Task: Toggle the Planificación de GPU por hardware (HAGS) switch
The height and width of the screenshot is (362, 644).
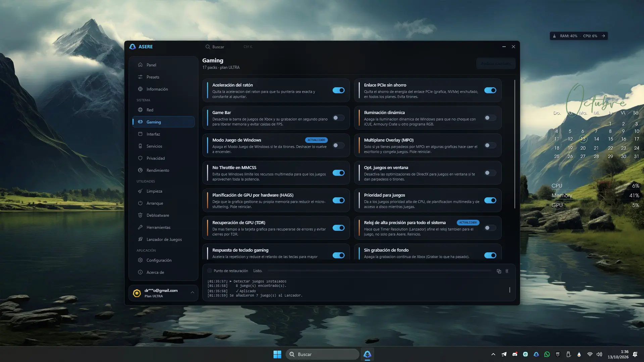Action: [x=339, y=200]
